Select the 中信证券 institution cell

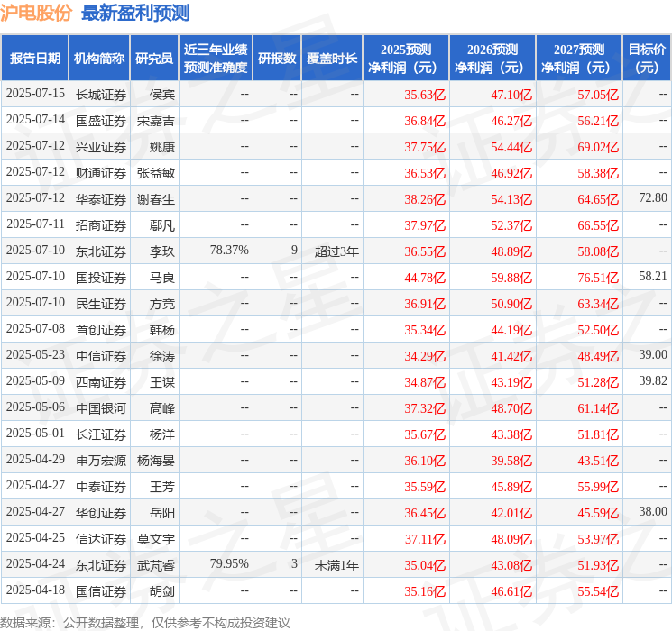[101, 356]
